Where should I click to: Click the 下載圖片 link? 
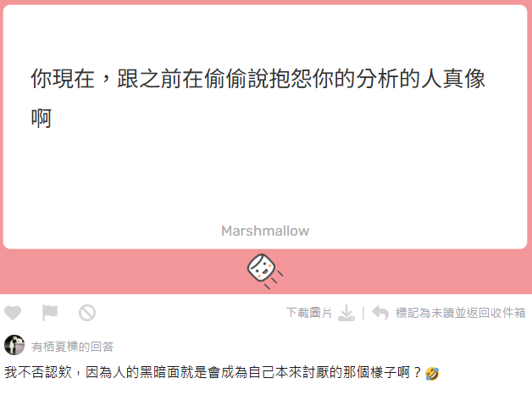point(308,313)
